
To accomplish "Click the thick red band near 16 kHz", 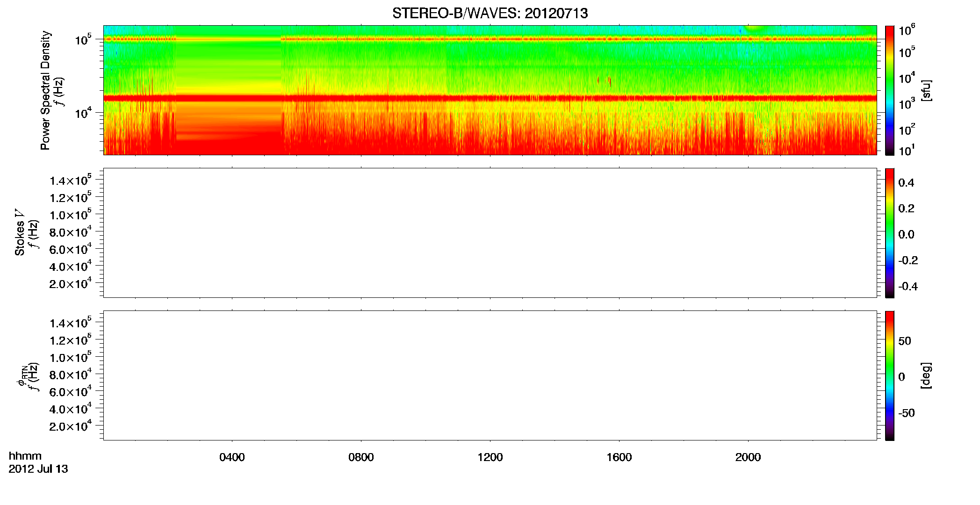I will pyautogui.click(x=490, y=98).
